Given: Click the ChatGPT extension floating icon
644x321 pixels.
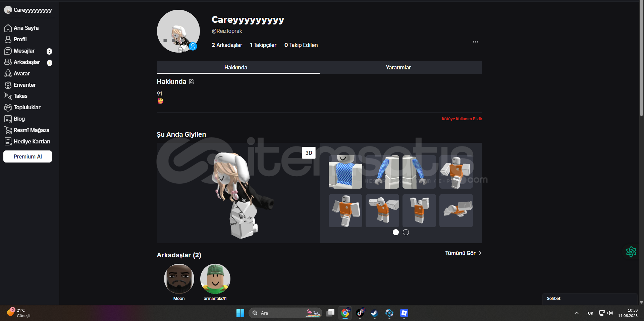Looking at the screenshot, I should click(631, 252).
